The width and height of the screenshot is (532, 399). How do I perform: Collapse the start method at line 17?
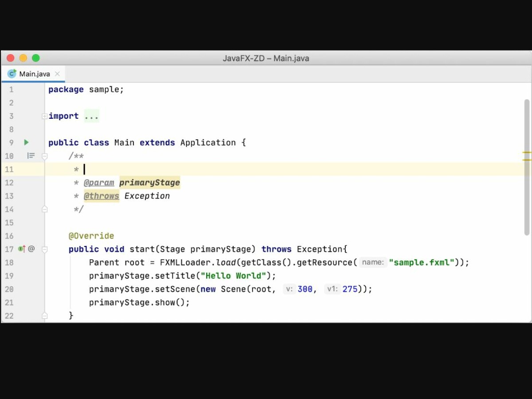pyautogui.click(x=44, y=249)
